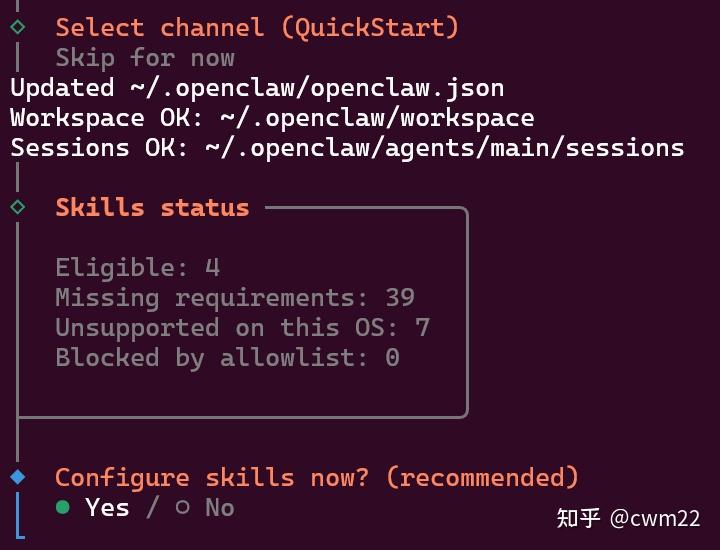Click the Skills status heading
This screenshot has height=550, width=720.
coord(152,208)
